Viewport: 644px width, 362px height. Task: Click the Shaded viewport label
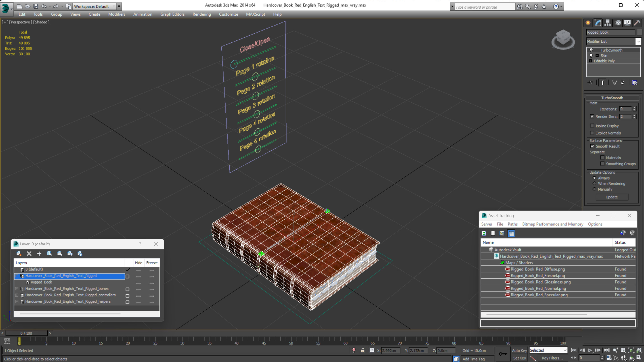41,22
